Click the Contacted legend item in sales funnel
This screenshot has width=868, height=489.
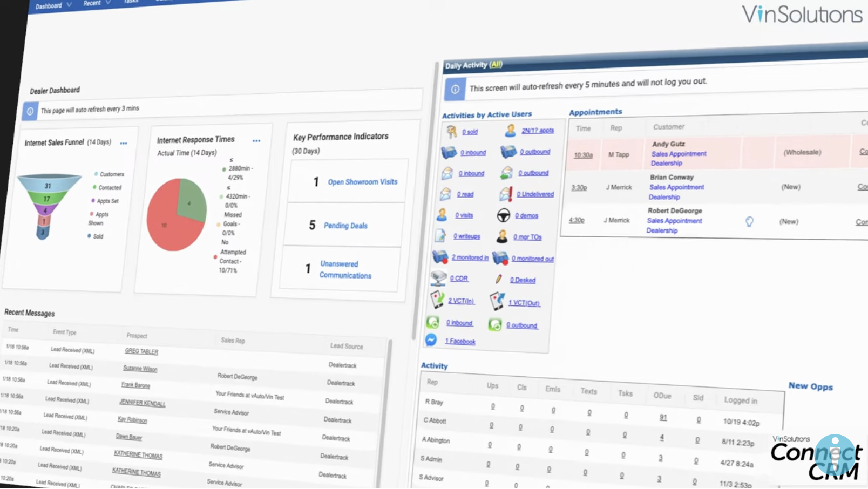click(x=107, y=187)
